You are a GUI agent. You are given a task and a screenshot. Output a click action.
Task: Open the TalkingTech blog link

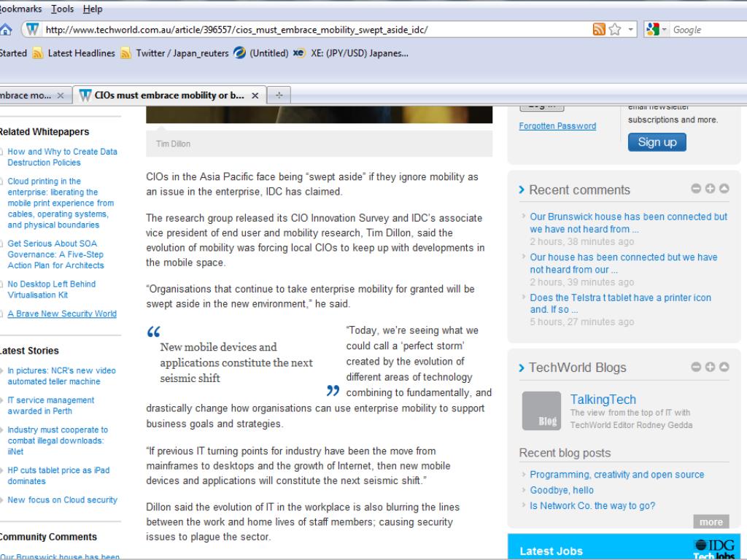tap(603, 400)
